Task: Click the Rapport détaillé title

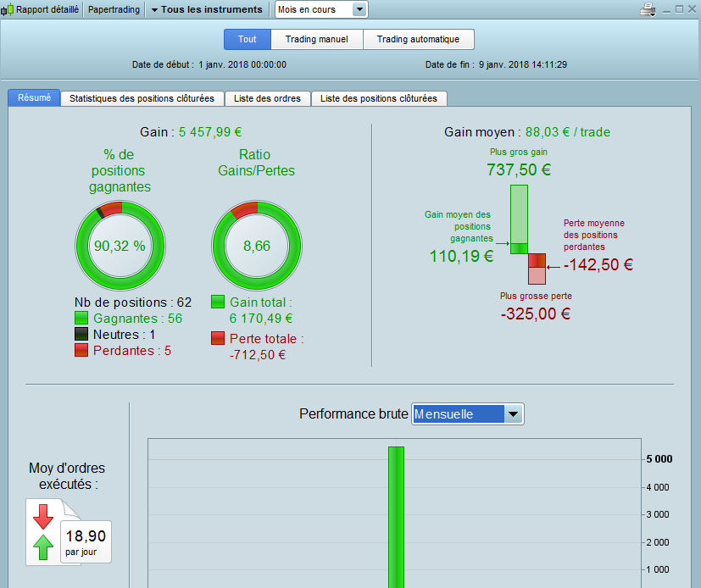Action: point(47,9)
